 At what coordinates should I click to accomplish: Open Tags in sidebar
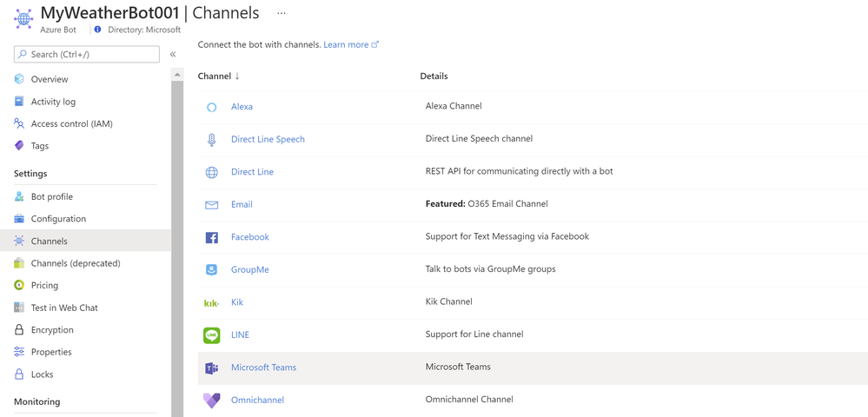click(40, 146)
